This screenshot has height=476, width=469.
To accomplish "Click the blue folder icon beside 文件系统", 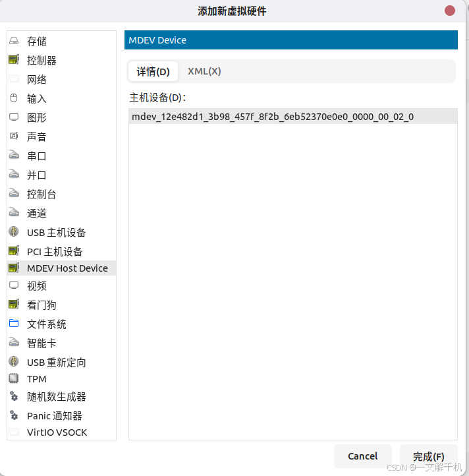I will [14, 323].
